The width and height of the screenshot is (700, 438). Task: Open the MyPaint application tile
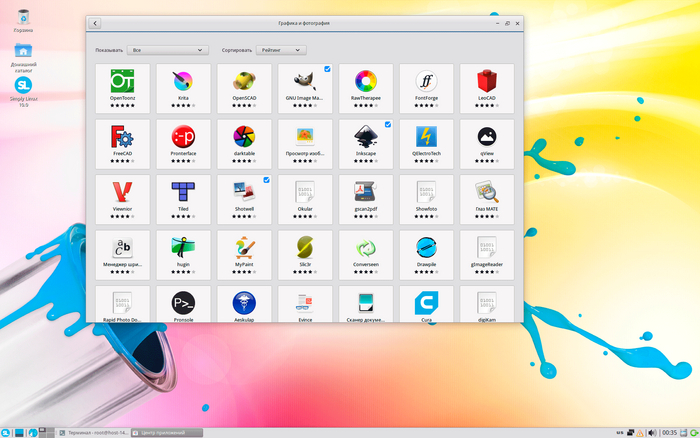[x=244, y=248]
